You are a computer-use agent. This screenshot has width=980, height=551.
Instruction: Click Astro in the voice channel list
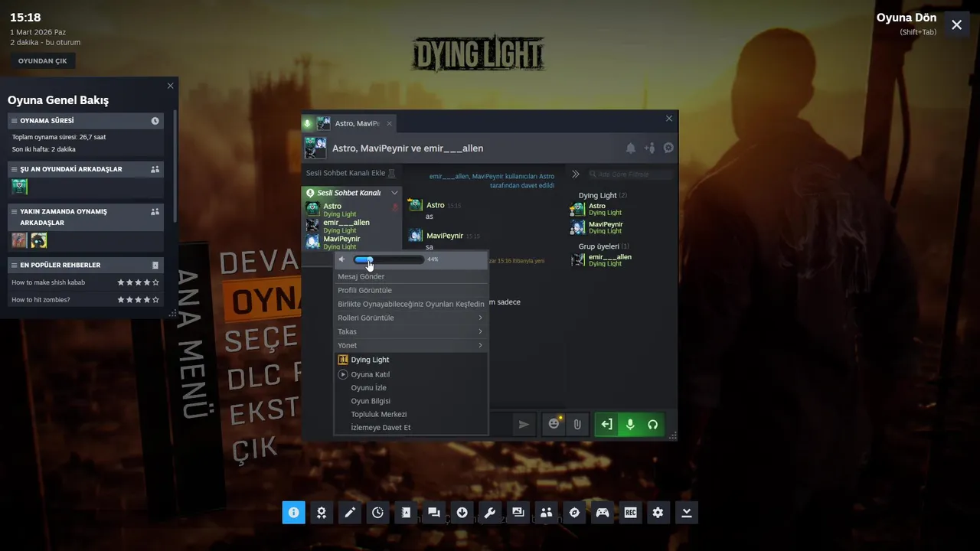point(351,210)
